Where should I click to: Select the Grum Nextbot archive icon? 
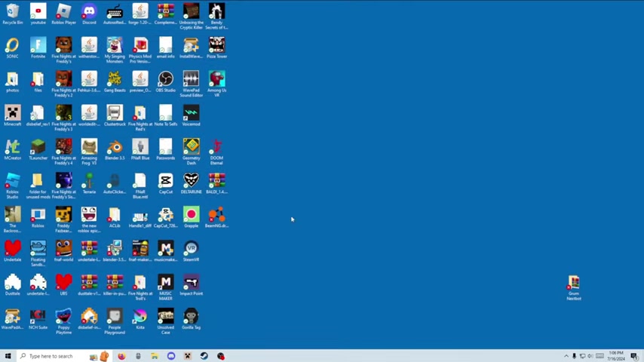pos(574,284)
